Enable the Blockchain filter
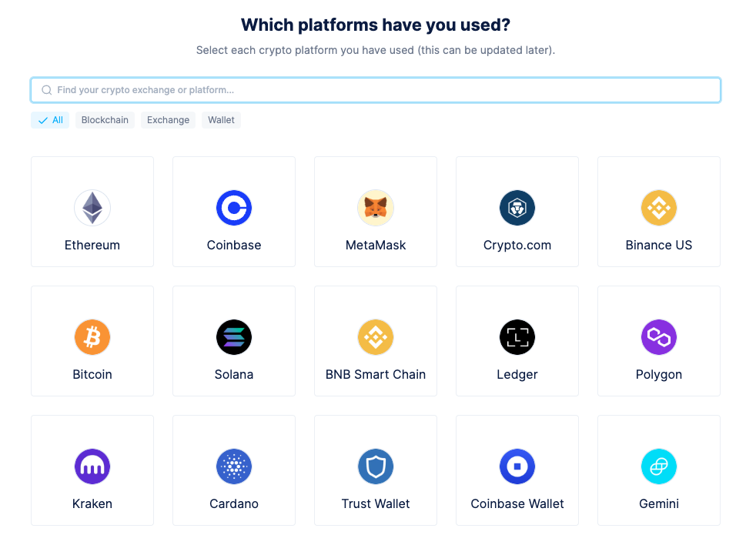The width and height of the screenshot is (756, 535). (x=104, y=120)
